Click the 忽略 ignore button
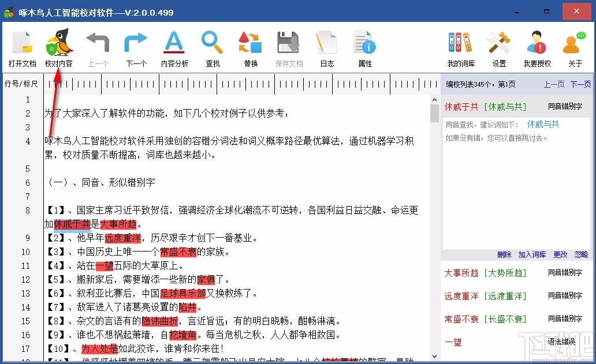Screen dimensions: 596x364 [x=581, y=254]
